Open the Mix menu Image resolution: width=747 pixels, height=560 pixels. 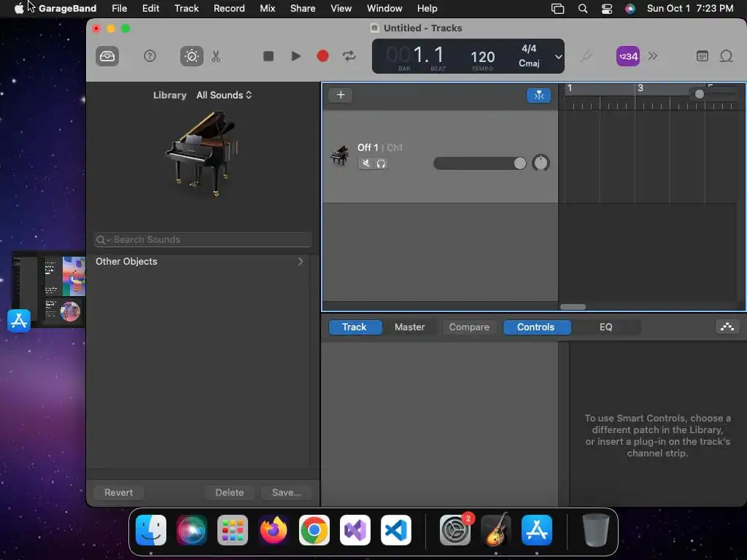pos(267,8)
